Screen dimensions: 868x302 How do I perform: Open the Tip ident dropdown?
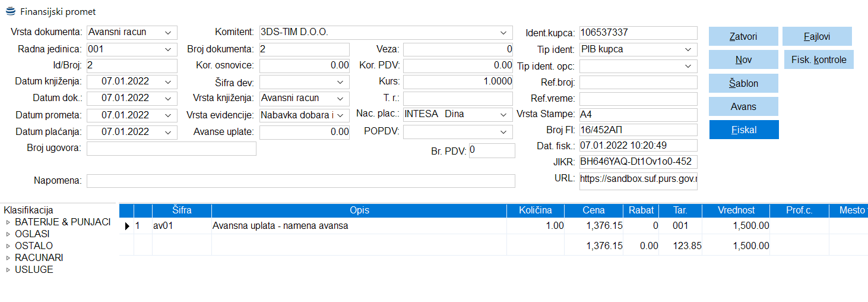coord(688,49)
